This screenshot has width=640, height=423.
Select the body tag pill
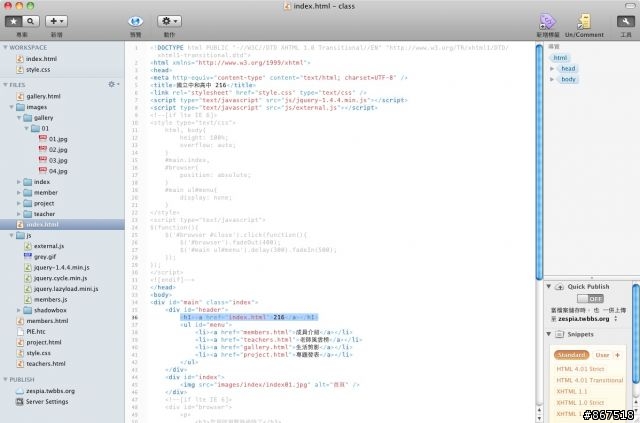(568, 79)
